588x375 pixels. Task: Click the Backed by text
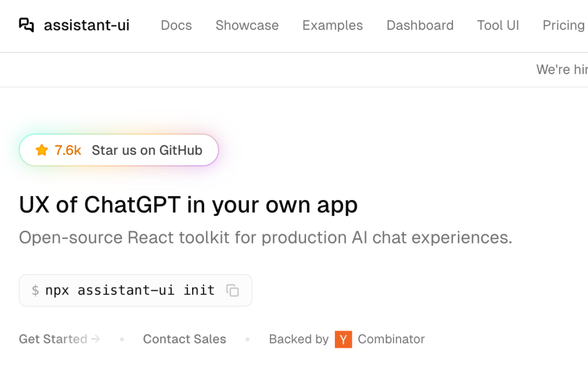click(x=299, y=339)
